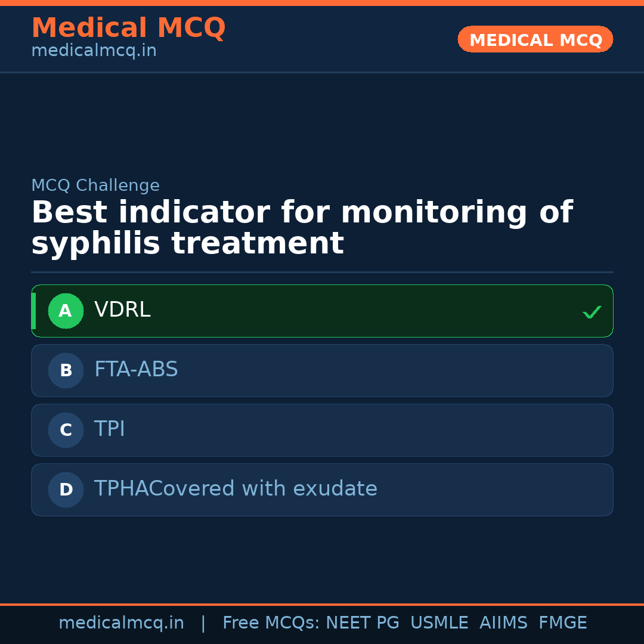644x644 pixels.
Task: Click the C option letter circle
Action: (66, 430)
